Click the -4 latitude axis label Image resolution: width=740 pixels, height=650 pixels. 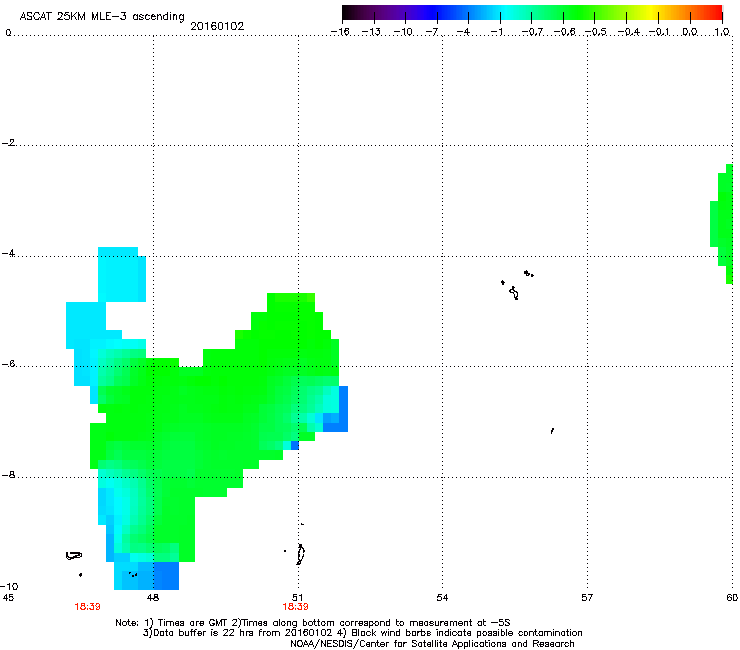coord(8,253)
